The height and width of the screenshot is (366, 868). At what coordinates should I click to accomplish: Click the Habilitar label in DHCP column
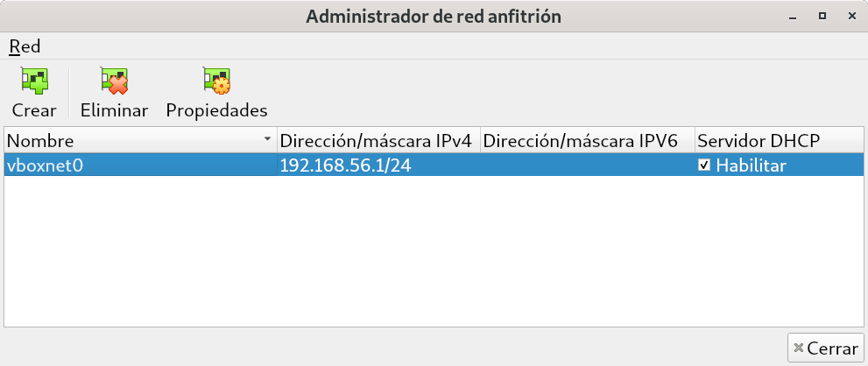pos(752,165)
